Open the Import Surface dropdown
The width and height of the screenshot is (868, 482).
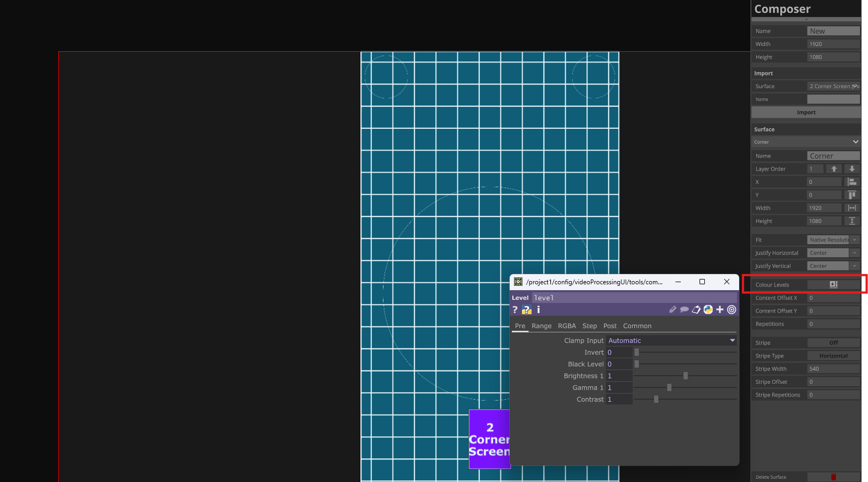pyautogui.click(x=833, y=86)
